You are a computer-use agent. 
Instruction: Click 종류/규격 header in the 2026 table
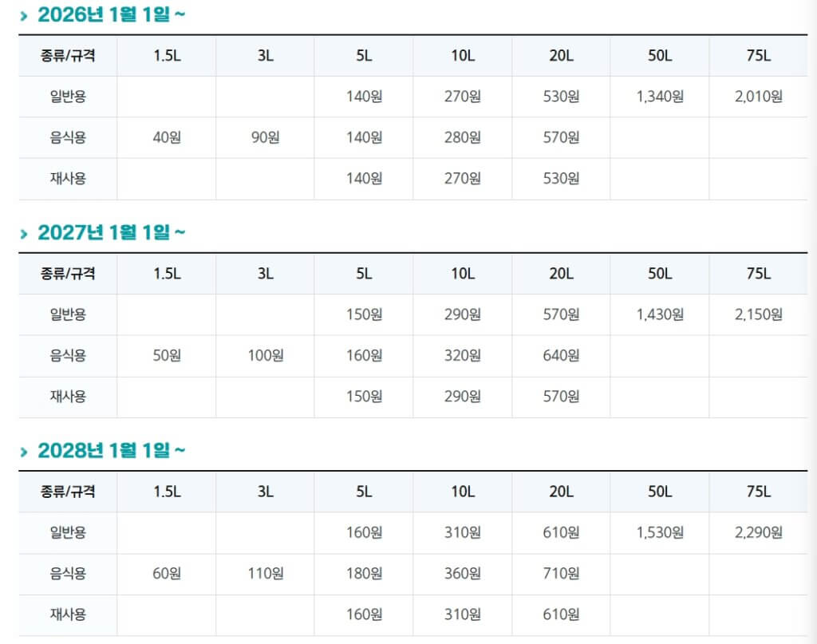click(68, 56)
